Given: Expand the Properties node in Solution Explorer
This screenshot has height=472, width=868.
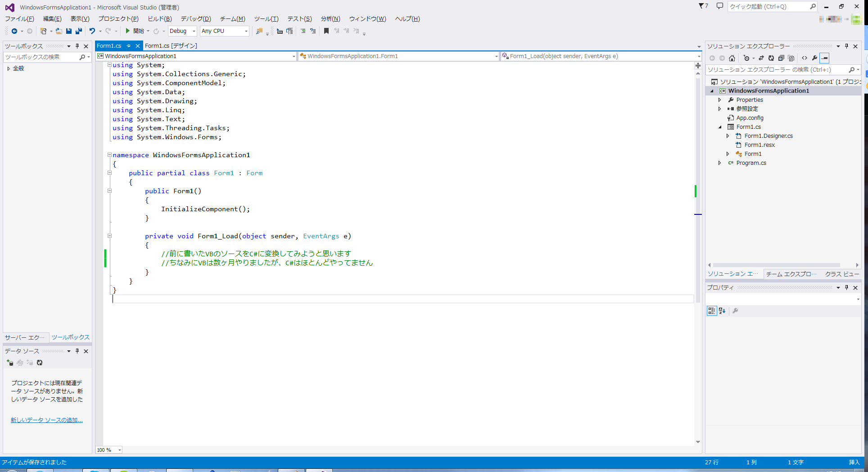Looking at the screenshot, I should pyautogui.click(x=719, y=100).
